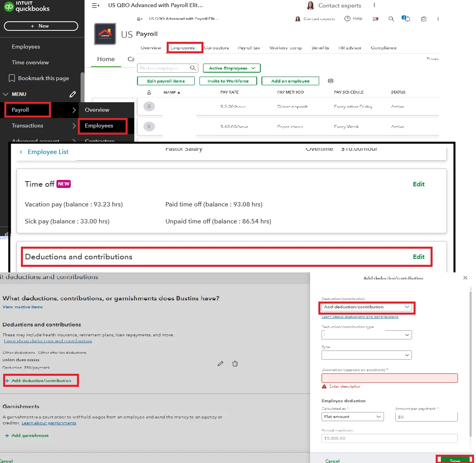Click Contact experts avatar in outer header
The image size is (476, 463).
[x=310, y=6]
